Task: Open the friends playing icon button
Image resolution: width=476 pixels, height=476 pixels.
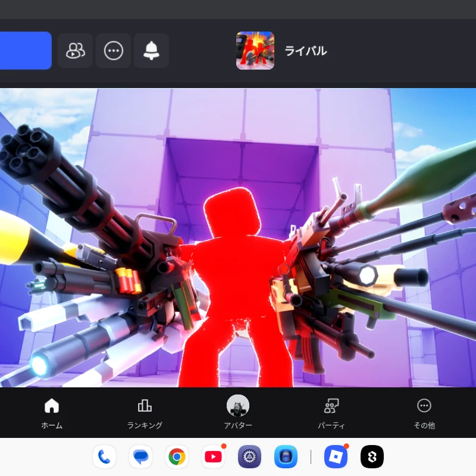Action: (x=75, y=51)
